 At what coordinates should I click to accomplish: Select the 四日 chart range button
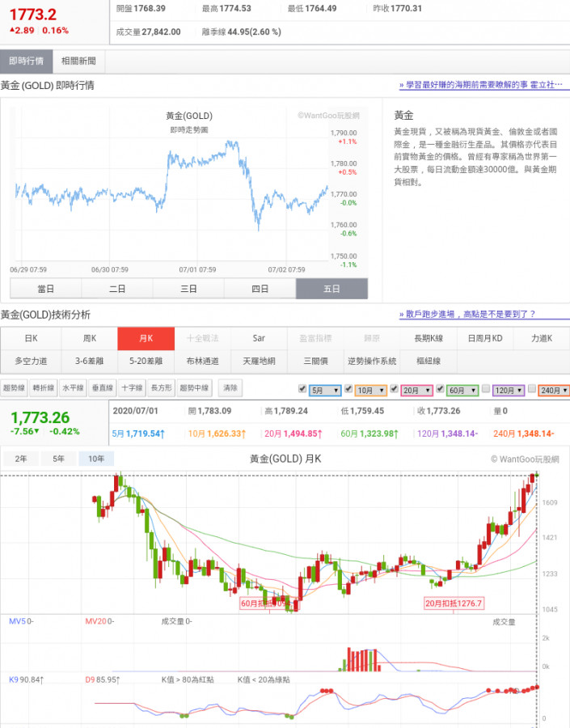260,289
